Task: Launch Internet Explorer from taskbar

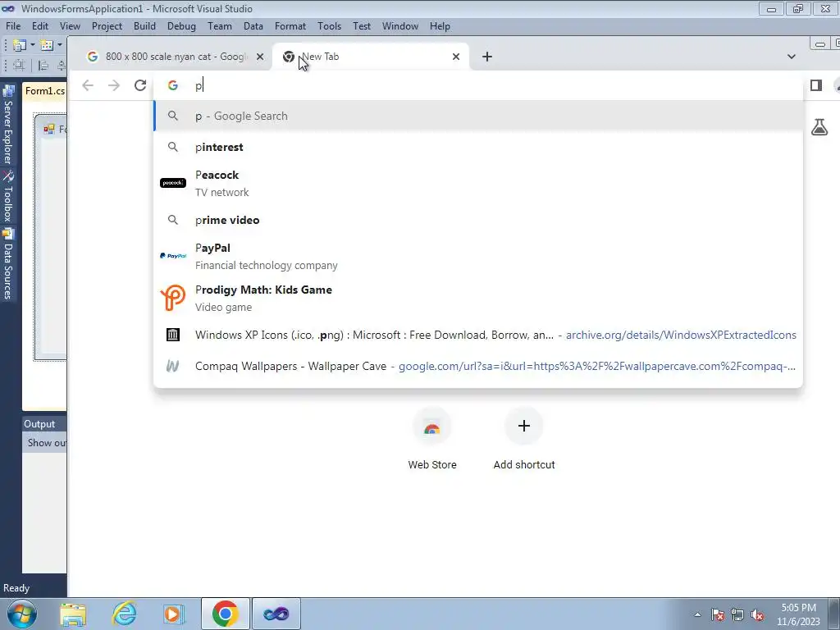Action: click(125, 614)
